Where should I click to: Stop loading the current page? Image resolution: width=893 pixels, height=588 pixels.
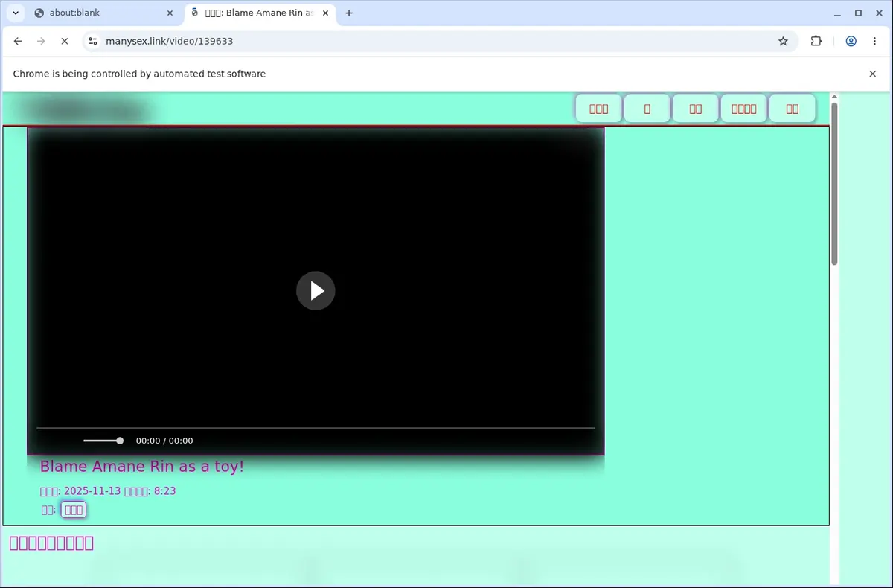pos(65,41)
